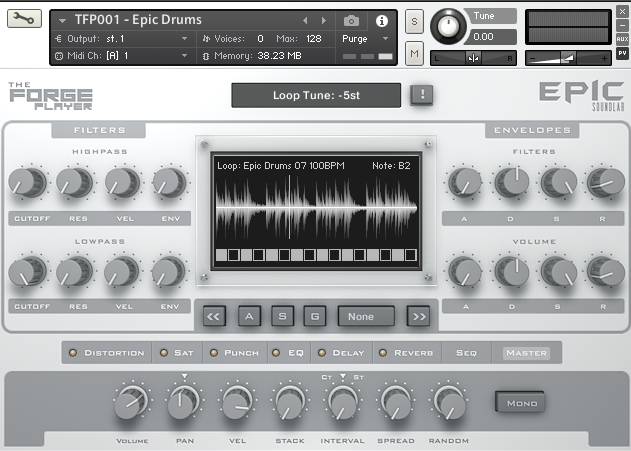Screen dimensions: 631x451
Task: Click the exclamation mark button beside Loop Tune
Action: point(422,95)
